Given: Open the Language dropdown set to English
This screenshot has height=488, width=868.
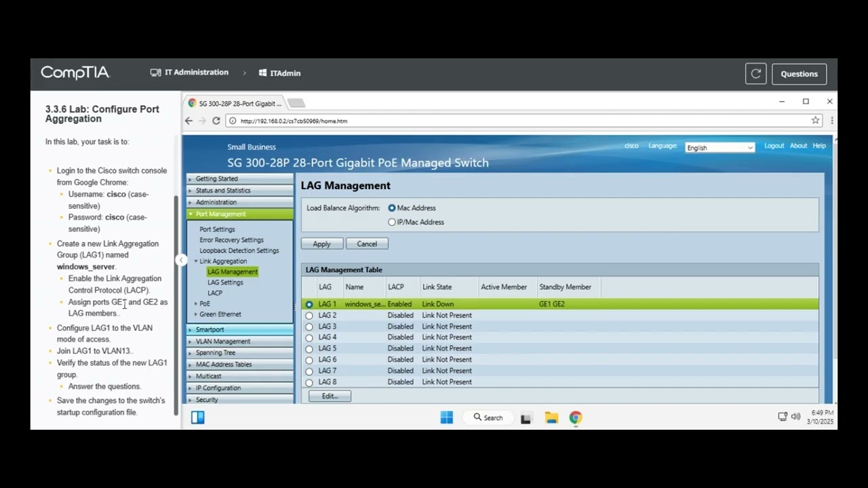Looking at the screenshot, I should click(x=719, y=147).
